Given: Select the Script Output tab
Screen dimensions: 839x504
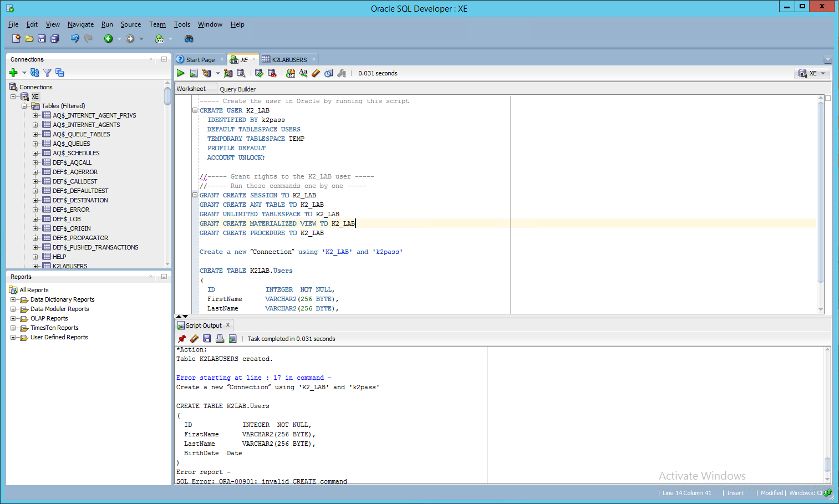Looking at the screenshot, I should pos(204,325).
